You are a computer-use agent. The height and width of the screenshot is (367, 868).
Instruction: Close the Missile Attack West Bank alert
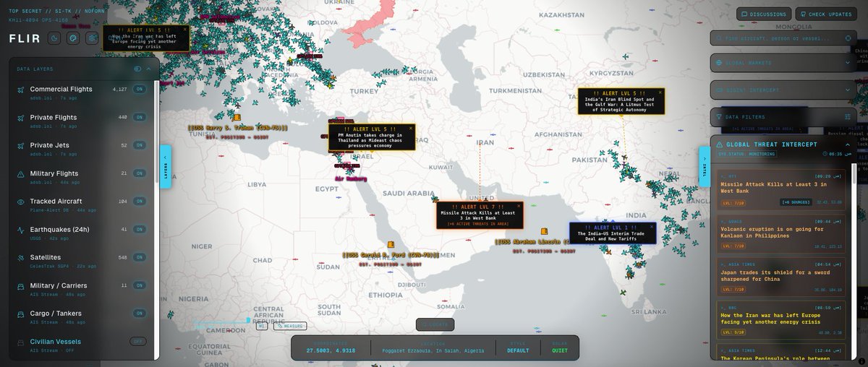point(518,207)
